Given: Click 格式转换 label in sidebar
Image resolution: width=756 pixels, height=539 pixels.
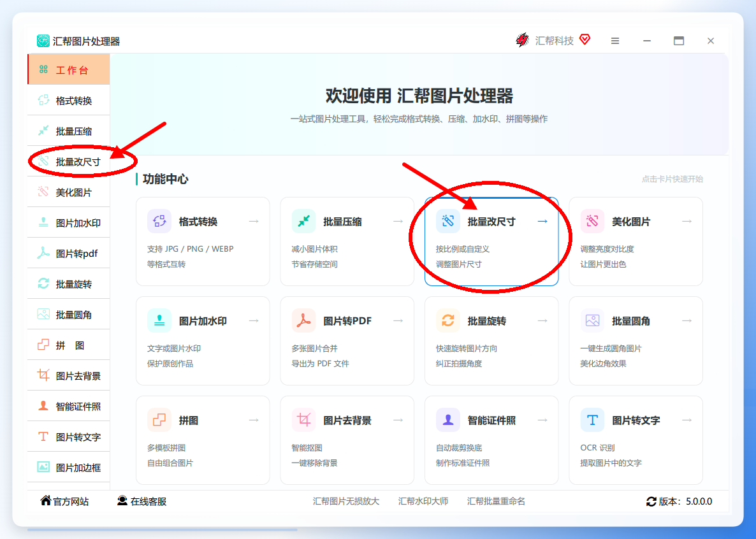Looking at the screenshot, I should (x=74, y=100).
